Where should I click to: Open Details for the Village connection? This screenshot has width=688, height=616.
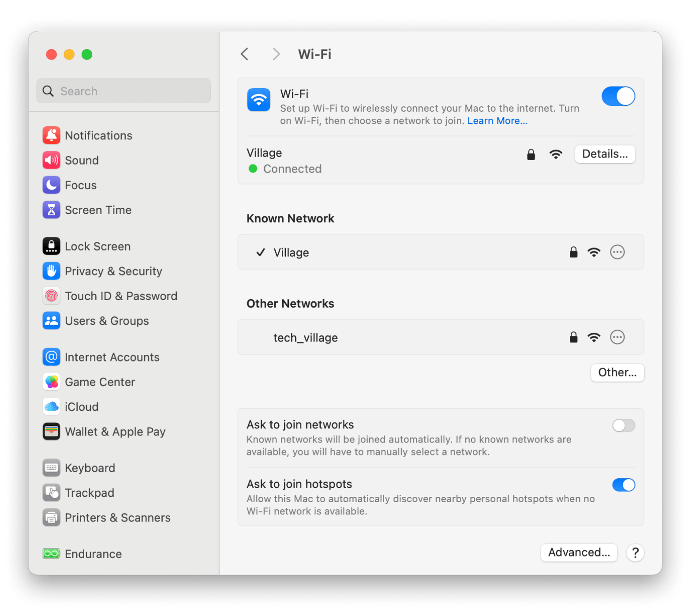pyautogui.click(x=605, y=154)
